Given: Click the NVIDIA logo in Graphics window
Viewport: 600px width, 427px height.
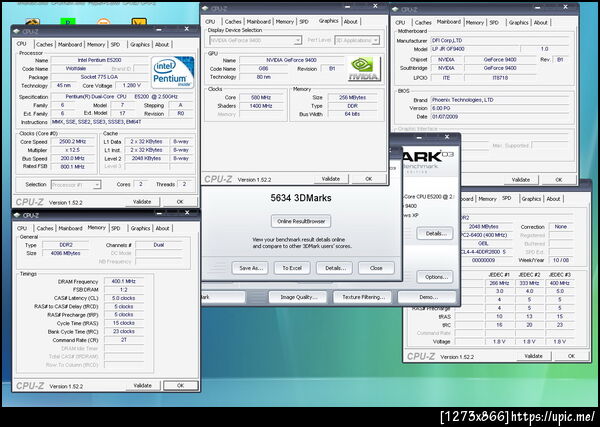Looking at the screenshot, I should pyautogui.click(x=364, y=69).
